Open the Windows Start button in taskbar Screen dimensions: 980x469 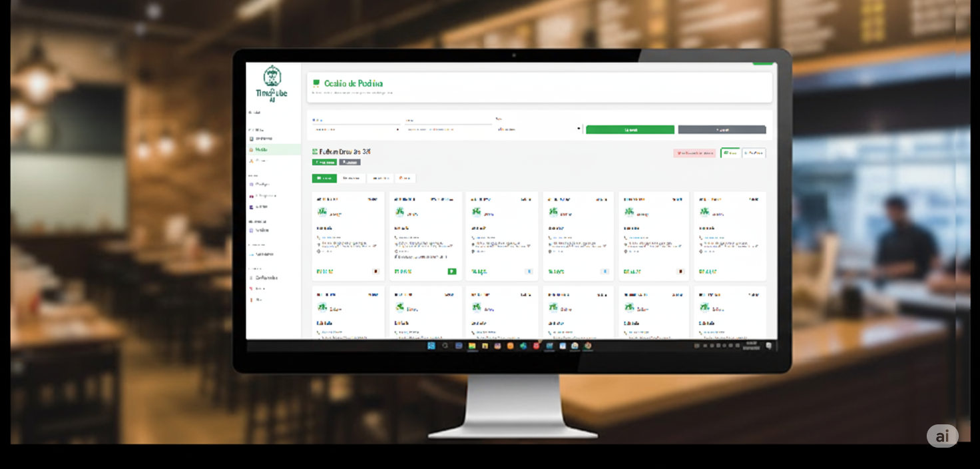(x=431, y=346)
